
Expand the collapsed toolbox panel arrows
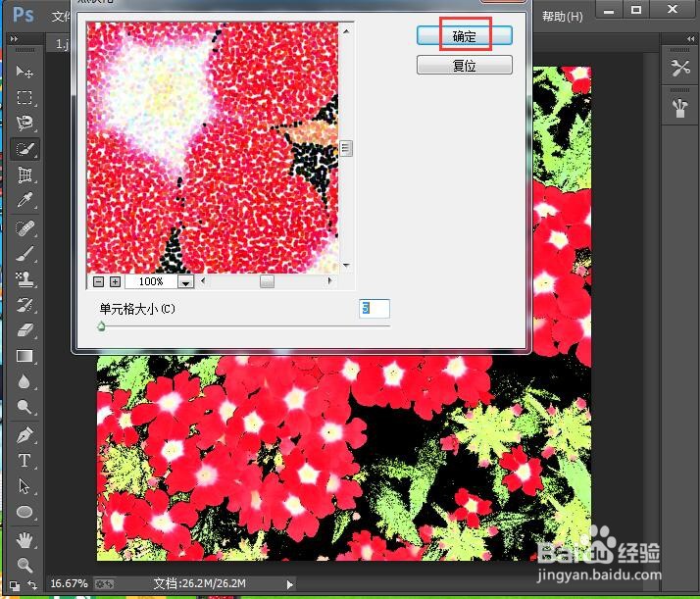tap(14, 39)
